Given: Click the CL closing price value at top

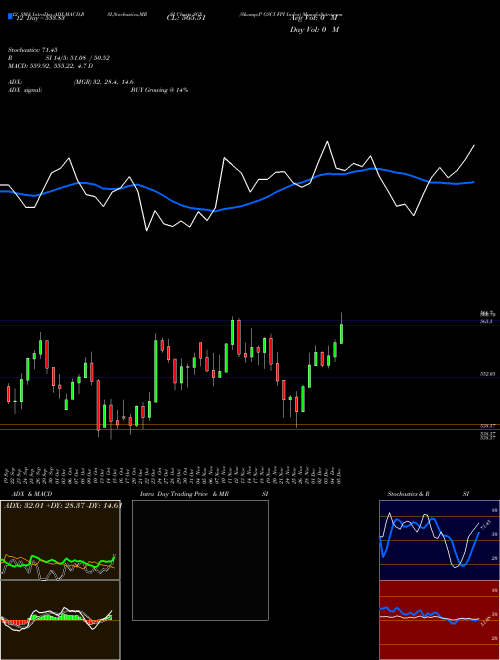Looking at the screenshot, I should pos(187,18).
